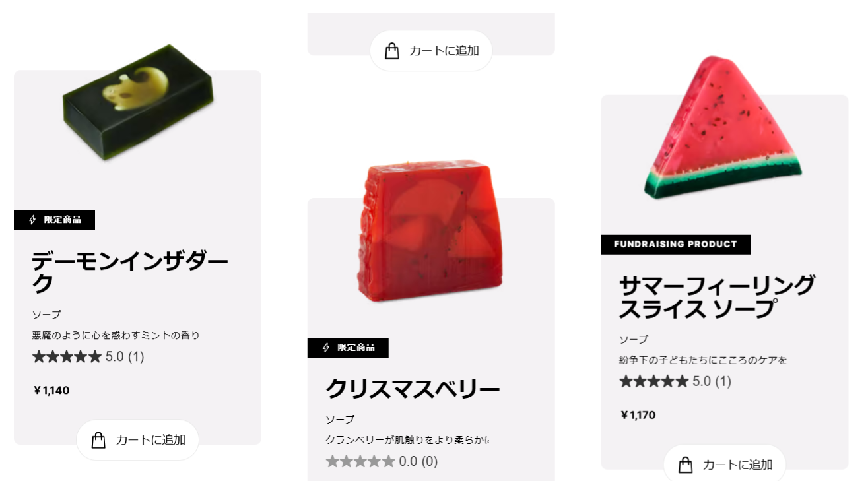Click the top center カートに追加 button
This screenshot has height=481, width=868.
[431, 51]
